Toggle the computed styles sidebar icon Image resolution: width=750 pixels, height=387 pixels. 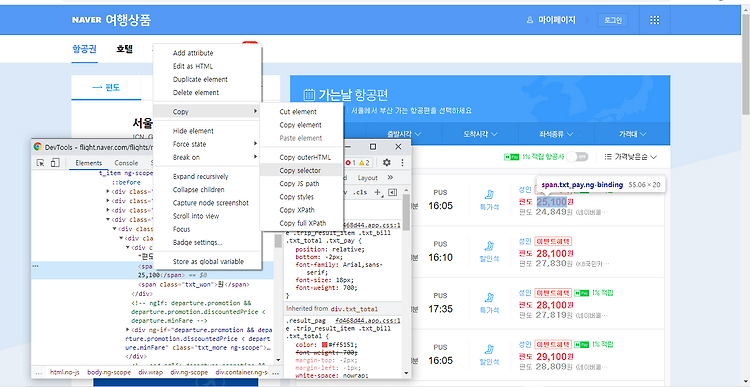[x=393, y=192]
